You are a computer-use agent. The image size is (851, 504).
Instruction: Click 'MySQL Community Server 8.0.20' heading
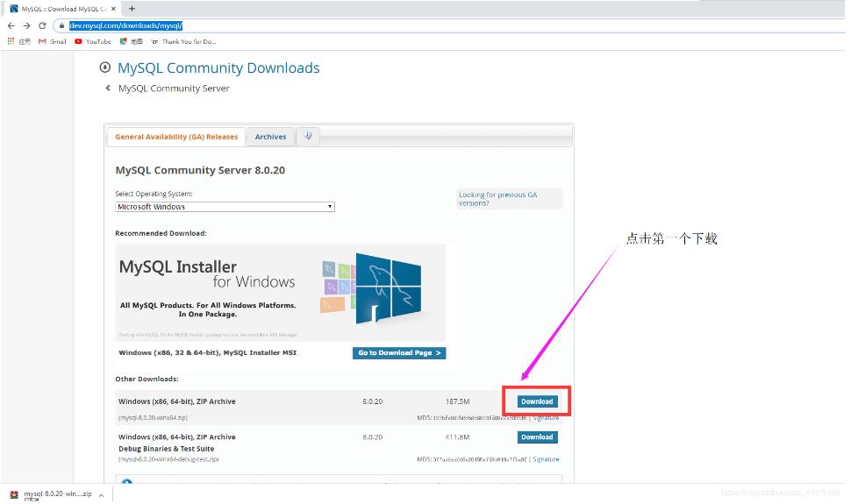tap(200, 170)
